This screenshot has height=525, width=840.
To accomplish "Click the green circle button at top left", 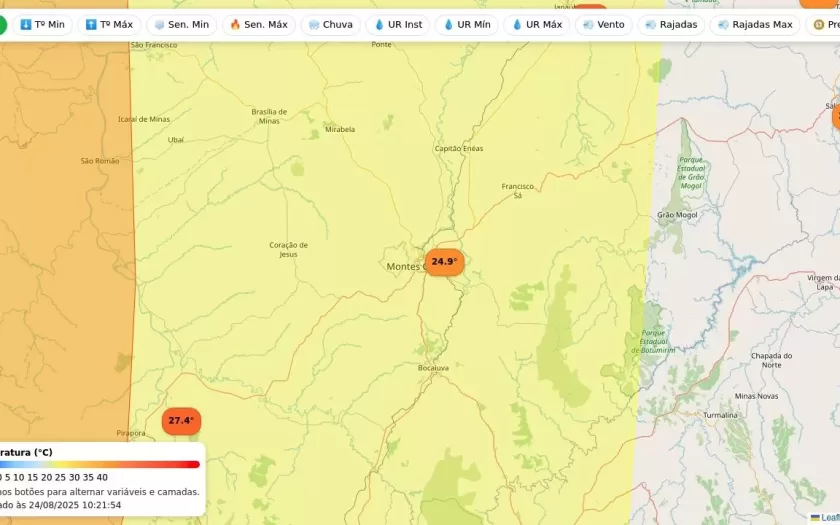I will click(2, 24).
